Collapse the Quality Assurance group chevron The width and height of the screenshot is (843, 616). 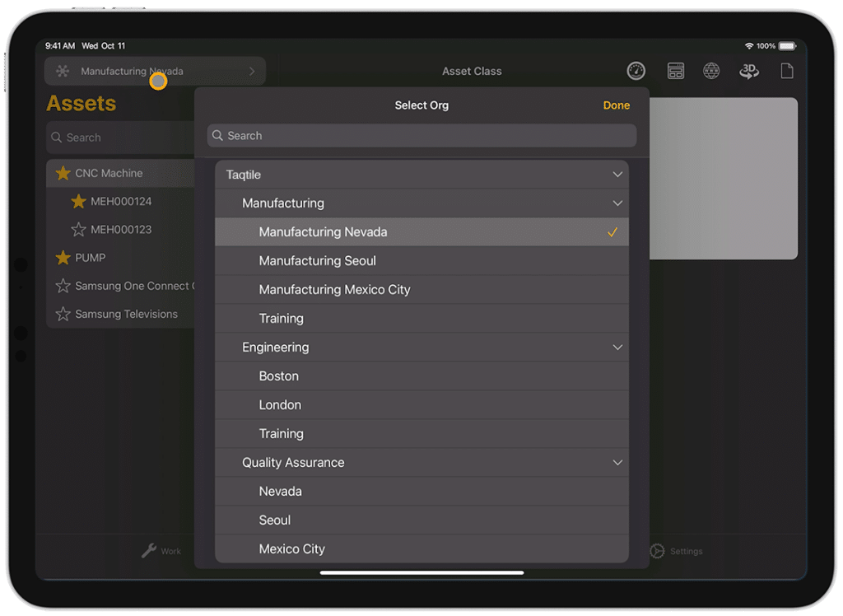(617, 463)
